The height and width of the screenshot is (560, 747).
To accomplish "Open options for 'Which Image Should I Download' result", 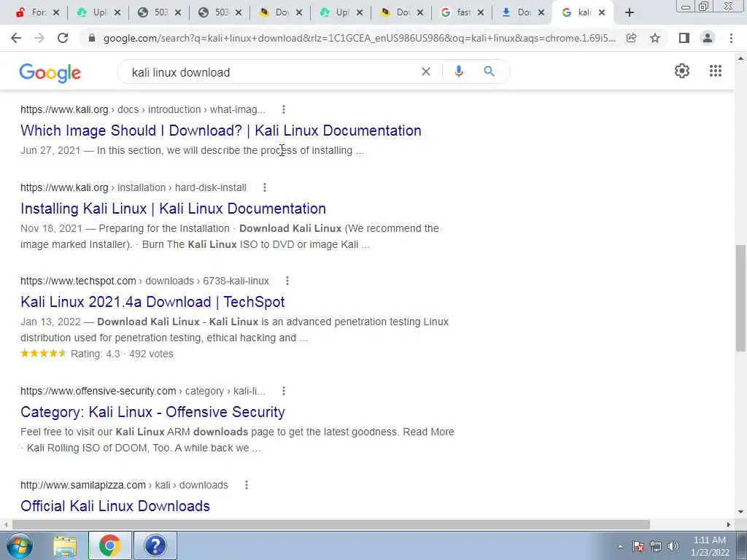I will point(284,109).
